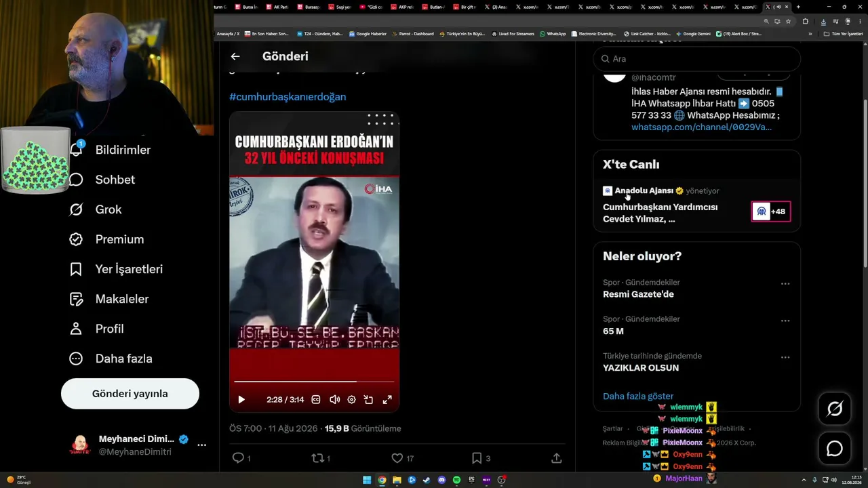This screenshot has width=868, height=488.
Task: Open the WhatsApp bookmark
Action: pos(553,33)
